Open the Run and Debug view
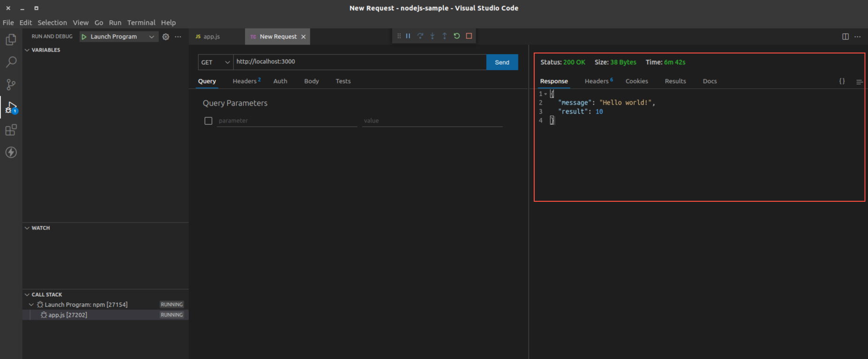Screen dimensions: 868x359 [11, 107]
